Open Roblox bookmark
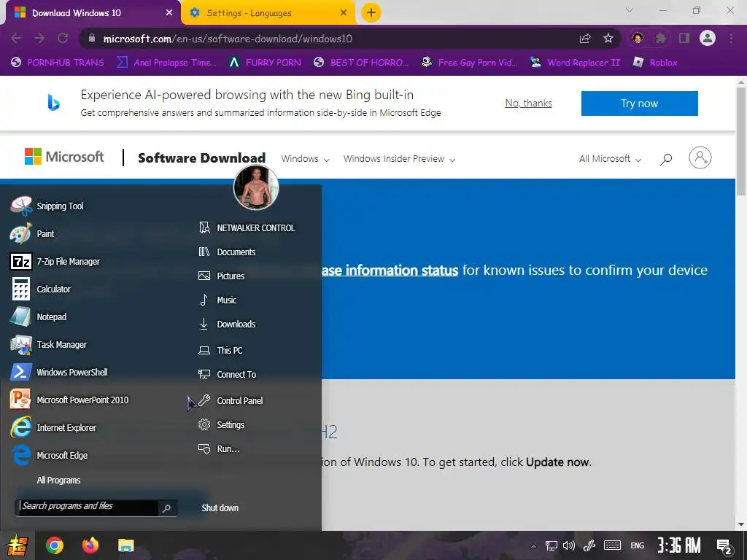The height and width of the screenshot is (560, 747). coord(654,63)
